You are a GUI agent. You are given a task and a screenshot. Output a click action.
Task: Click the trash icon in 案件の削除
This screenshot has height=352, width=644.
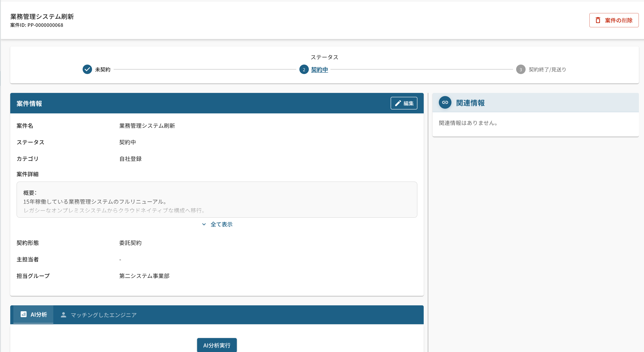(x=598, y=20)
